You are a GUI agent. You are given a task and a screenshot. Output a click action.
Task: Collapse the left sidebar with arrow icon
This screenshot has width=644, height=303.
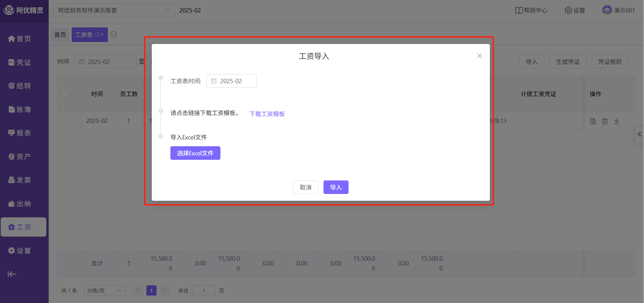pyautogui.click(x=12, y=274)
